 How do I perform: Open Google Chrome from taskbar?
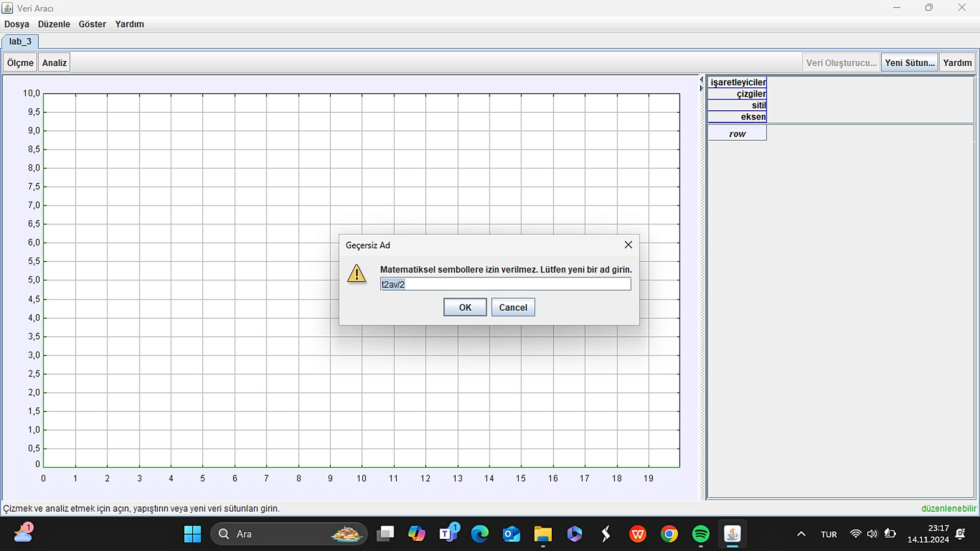click(x=669, y=534)
